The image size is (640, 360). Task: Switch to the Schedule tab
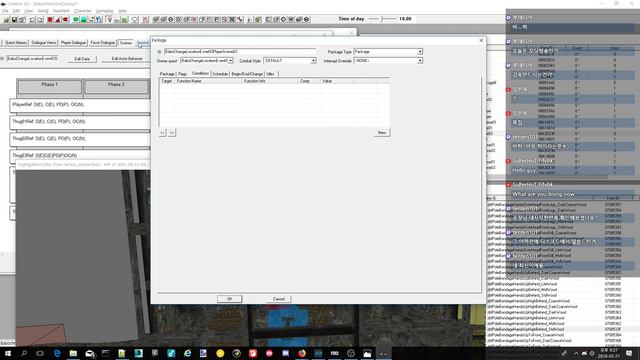click(x=220, y=74)
